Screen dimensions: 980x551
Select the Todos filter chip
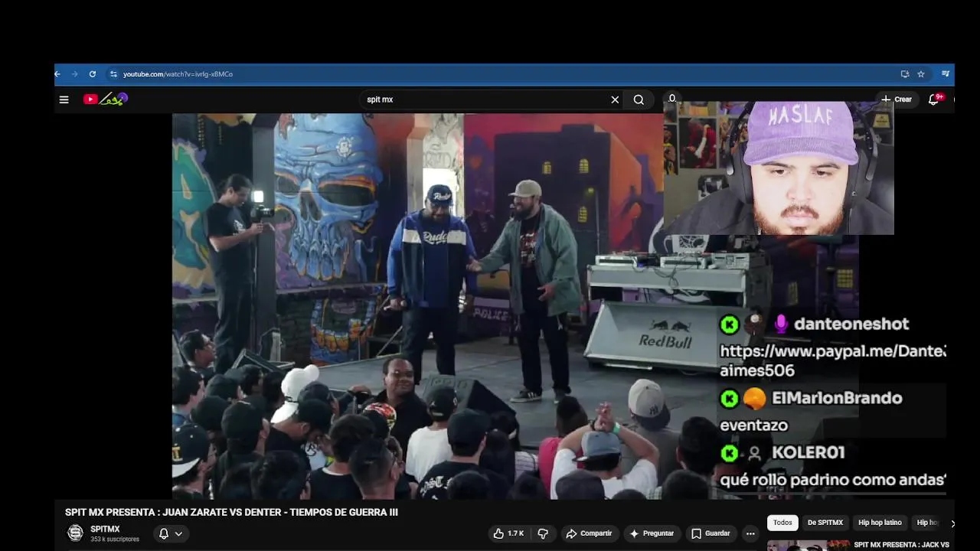pyautogui.click(x=782, y=523)
